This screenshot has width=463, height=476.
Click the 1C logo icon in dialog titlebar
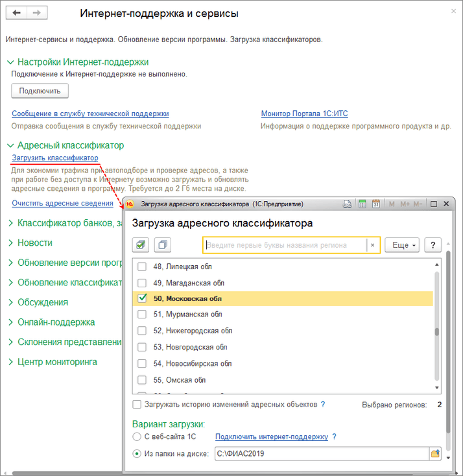[x=130, y=204]
